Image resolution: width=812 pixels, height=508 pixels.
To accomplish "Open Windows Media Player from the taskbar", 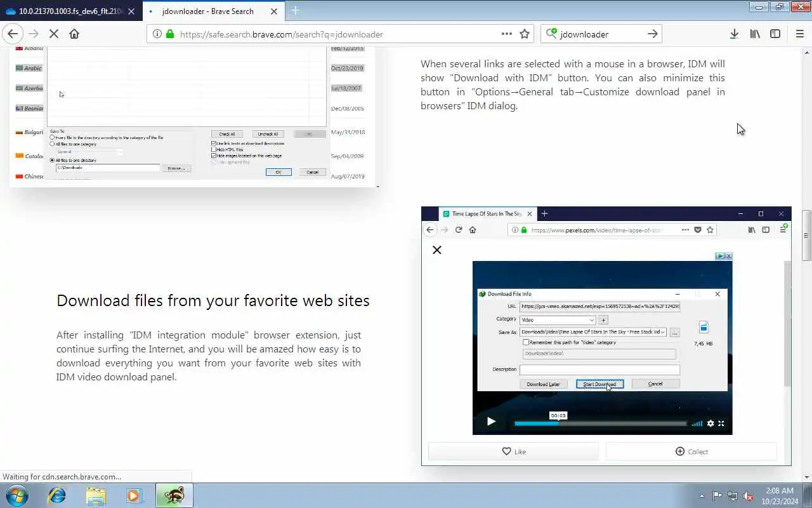I will 134,495.
